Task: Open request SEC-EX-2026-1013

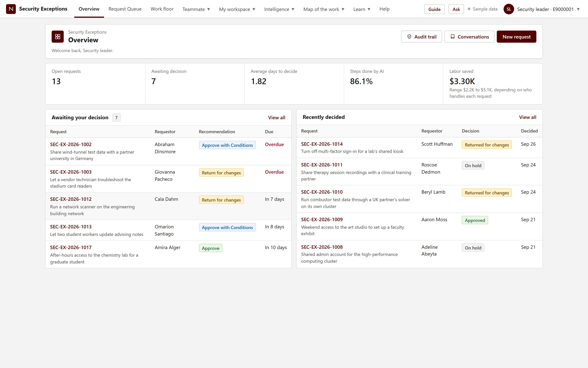Action: coord(71,227)
